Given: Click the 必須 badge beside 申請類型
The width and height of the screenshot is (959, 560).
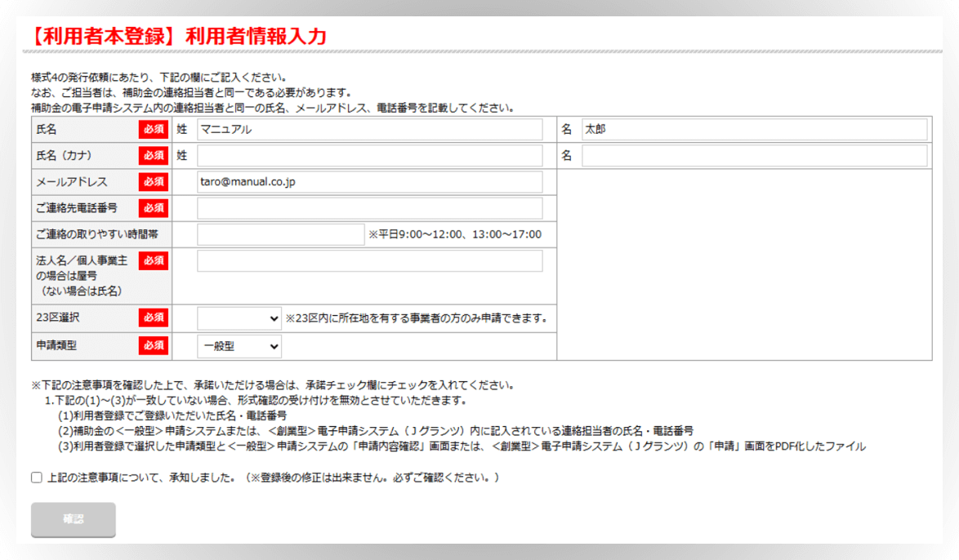Looking at the screenshot, I should (154, 345).
